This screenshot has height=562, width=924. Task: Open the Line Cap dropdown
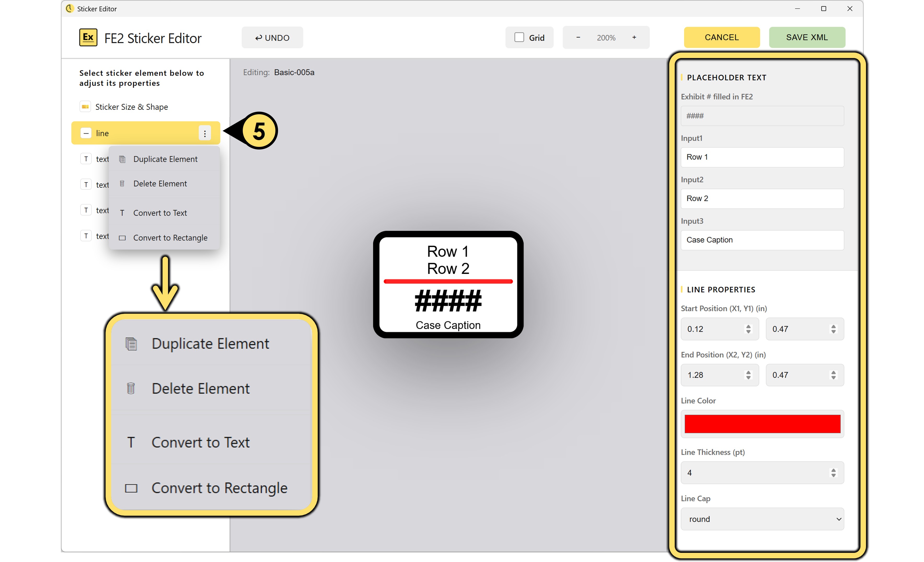[x=762, y=519]
